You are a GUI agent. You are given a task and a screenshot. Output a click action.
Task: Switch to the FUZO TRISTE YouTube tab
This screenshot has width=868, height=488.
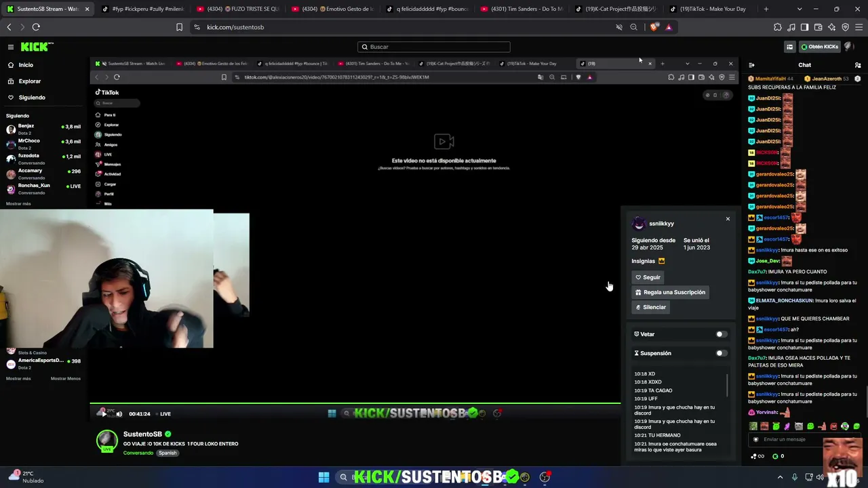coord(238,9)
